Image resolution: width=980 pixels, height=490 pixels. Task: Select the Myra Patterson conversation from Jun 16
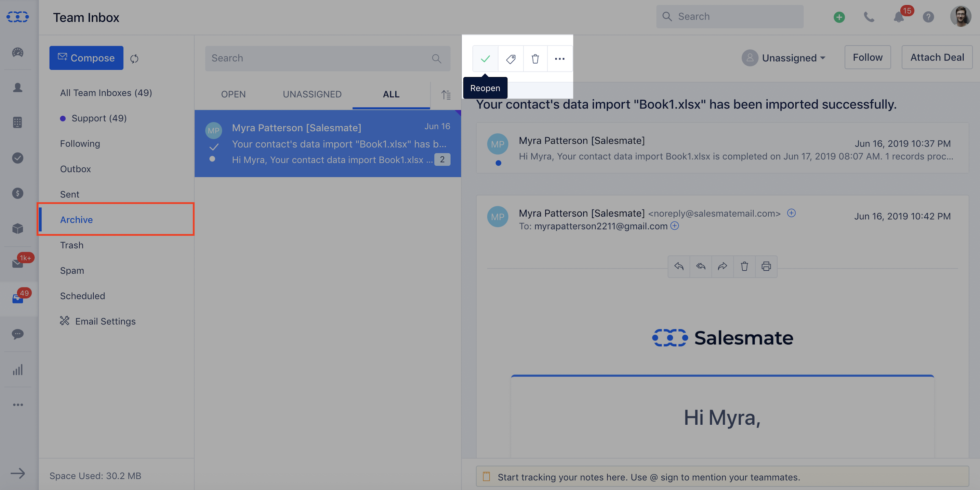pyautogui.click(x=328, y=143)
